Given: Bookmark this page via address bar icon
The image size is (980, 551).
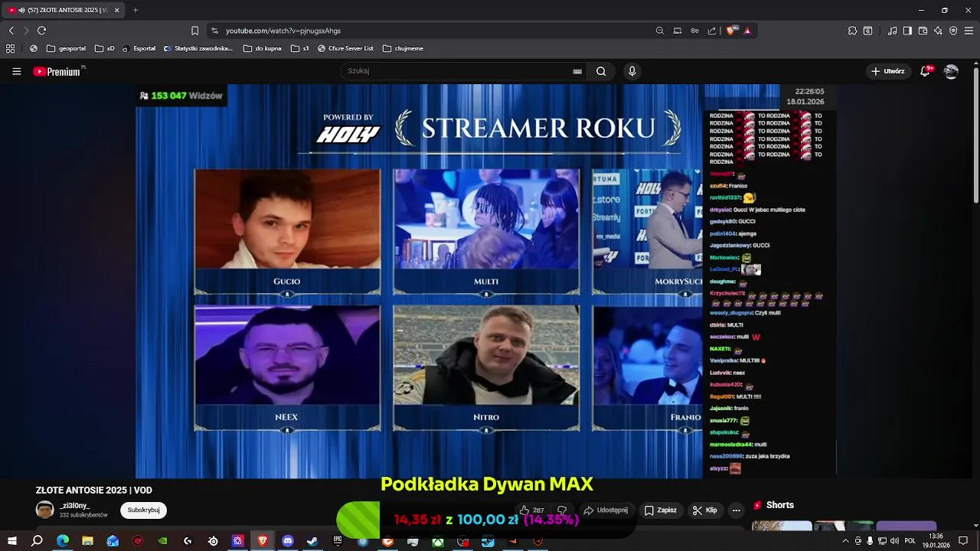Looking at the screenshot, I should [194, 31].
